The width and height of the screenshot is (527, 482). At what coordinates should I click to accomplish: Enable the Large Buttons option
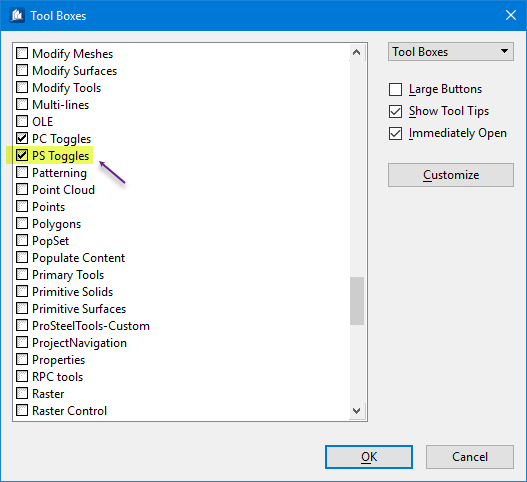[x=395, y=89]
